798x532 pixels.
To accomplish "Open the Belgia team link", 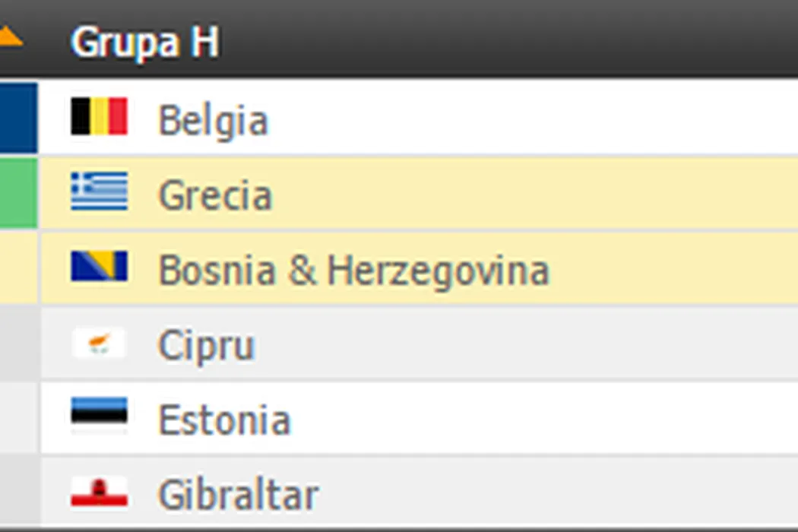I will click(213, 121).
